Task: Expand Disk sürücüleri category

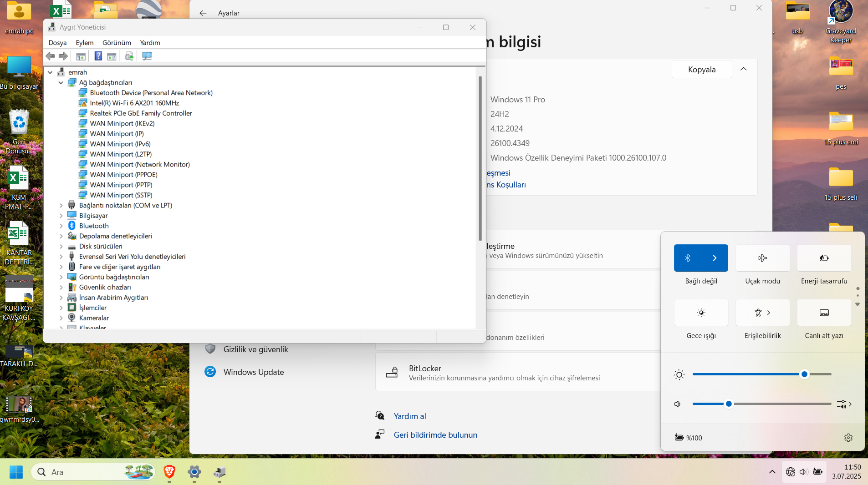Action: click(x=61, y=247)
